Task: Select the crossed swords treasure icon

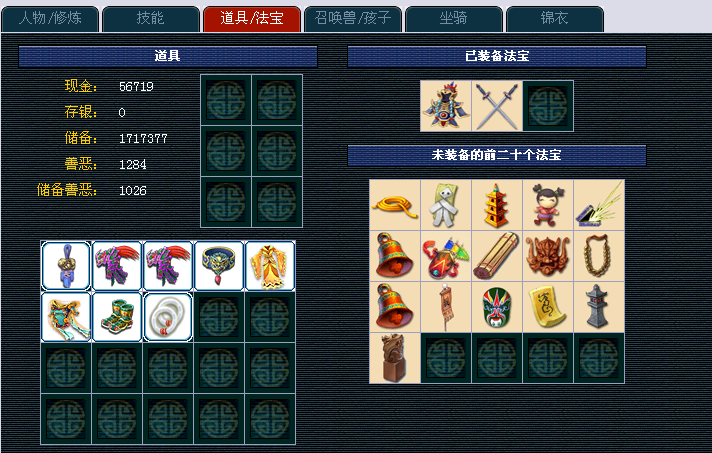Action: pyautogui.click(x=497, y=106)
